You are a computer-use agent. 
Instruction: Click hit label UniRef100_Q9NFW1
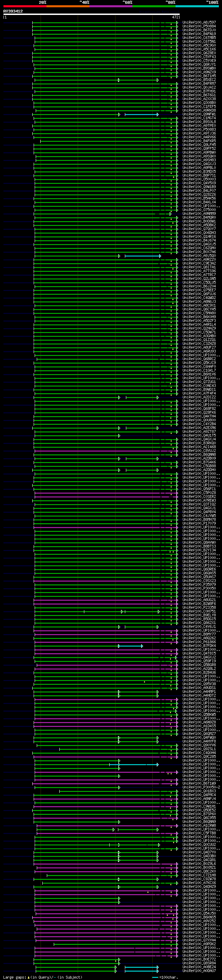[x=199, y=114]
